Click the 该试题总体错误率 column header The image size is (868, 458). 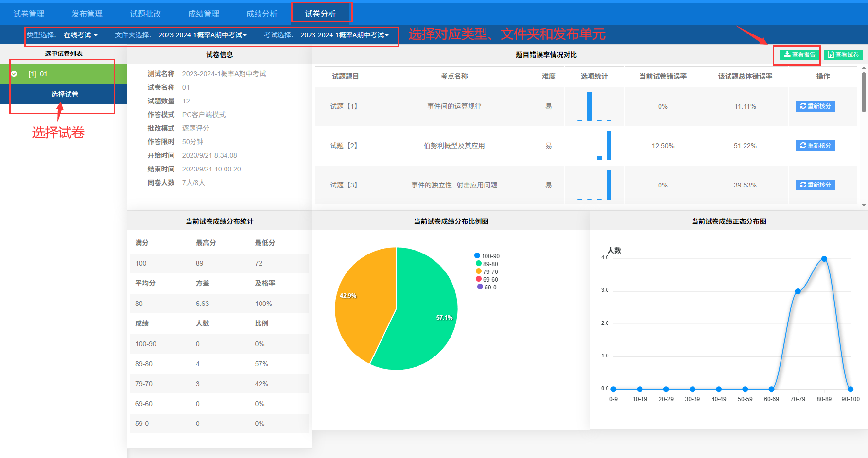click(745, 76)
